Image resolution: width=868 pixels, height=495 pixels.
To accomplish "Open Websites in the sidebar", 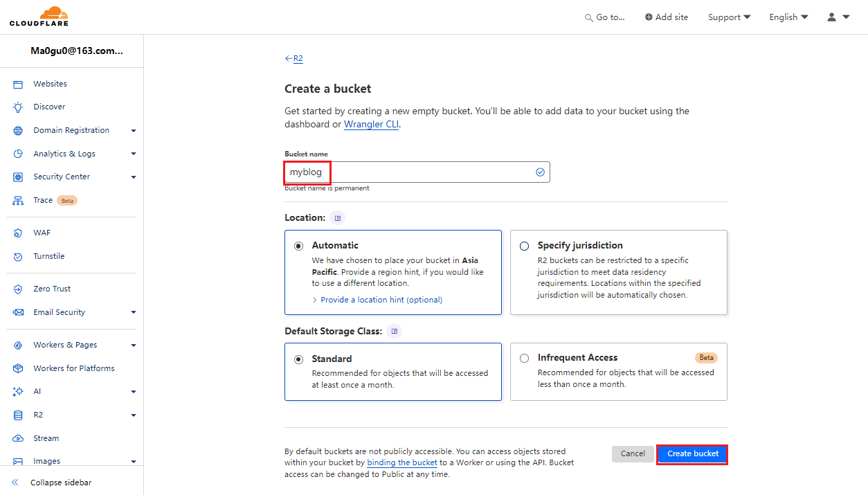I will tap(51, 84).
